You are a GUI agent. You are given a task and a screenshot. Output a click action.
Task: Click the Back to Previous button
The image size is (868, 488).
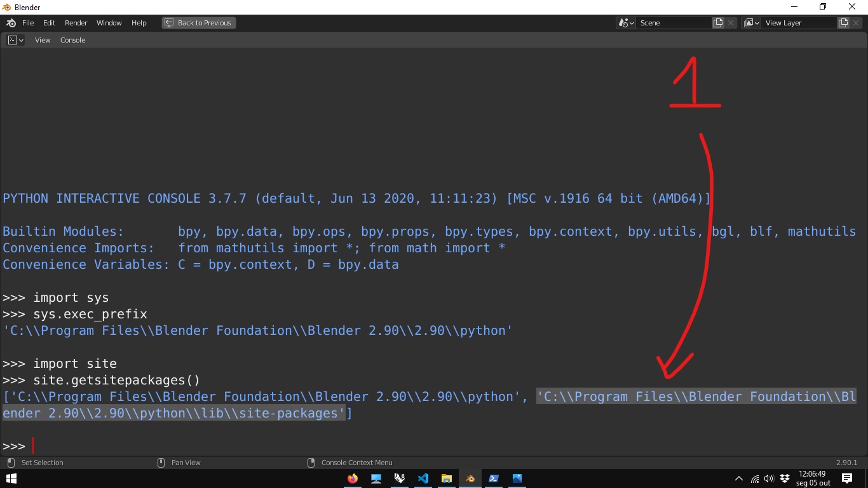(198, 23)
